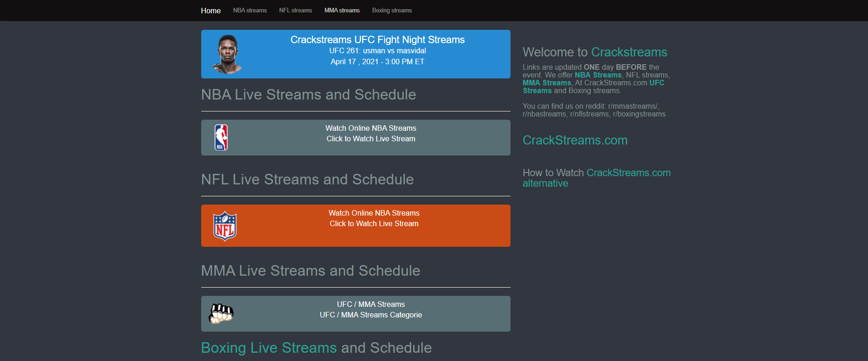Open UFC / MMA Streams Categorie card

[356, 314]
